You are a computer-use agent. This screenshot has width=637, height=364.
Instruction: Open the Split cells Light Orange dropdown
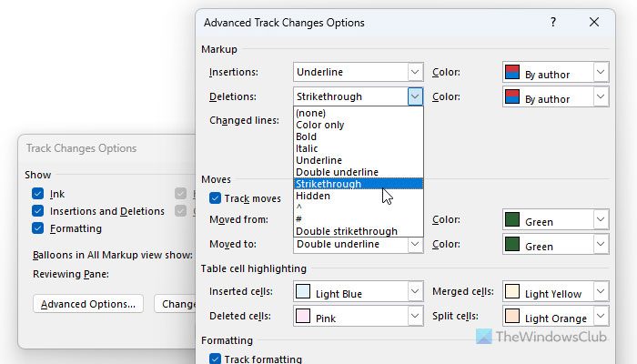point(600,318)
